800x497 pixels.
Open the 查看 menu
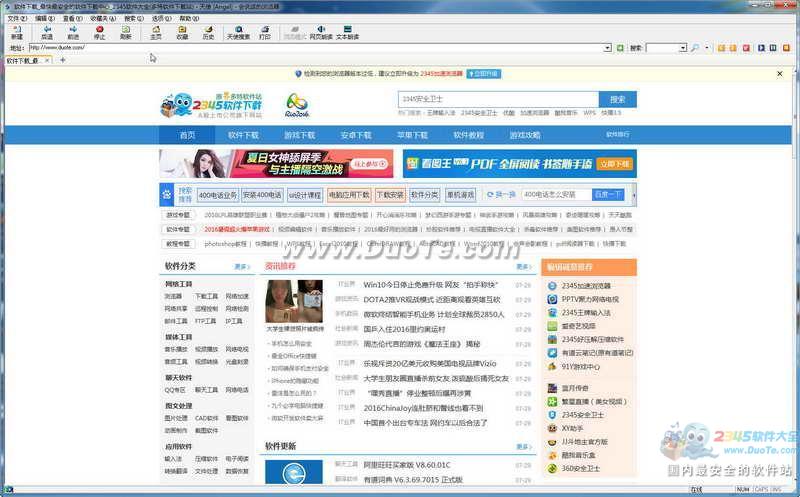pyautogui.click(x=72, y=18)
